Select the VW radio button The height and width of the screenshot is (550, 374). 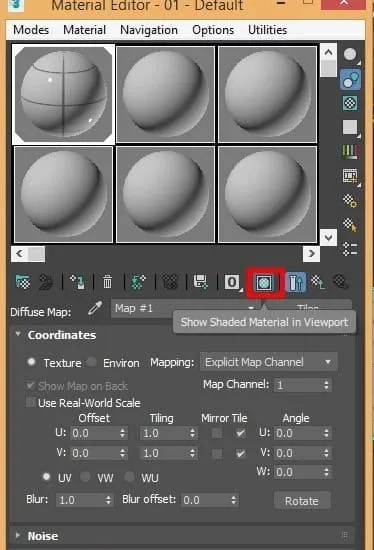pos(85,477)
